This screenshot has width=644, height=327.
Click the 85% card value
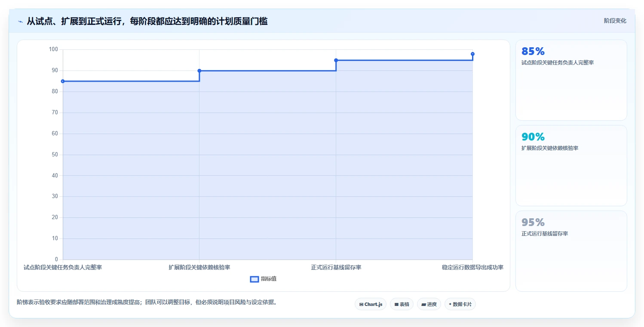point(533,51)
